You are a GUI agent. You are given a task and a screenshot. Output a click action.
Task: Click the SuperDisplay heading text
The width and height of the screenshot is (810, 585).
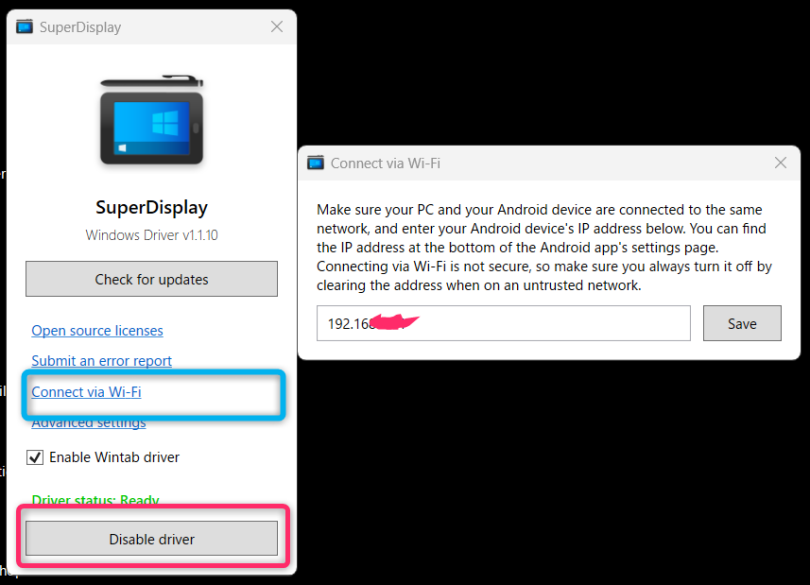[151, 208]
